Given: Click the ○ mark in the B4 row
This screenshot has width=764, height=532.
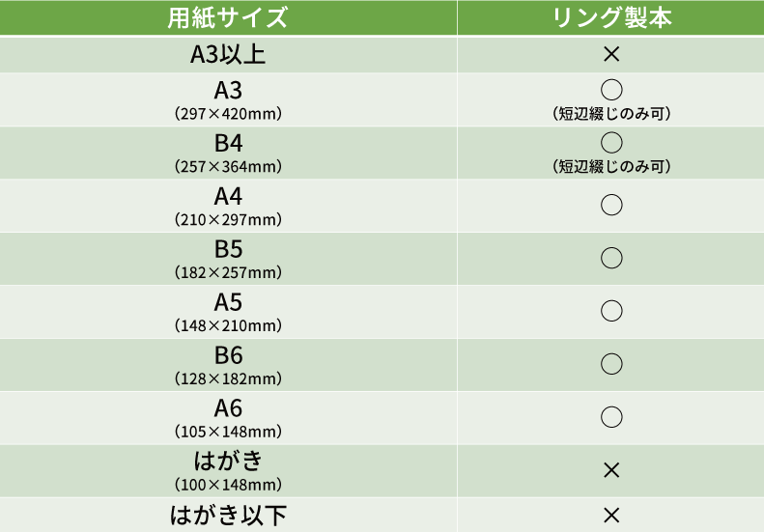Looking at the screenshot, I should [610, 144].
